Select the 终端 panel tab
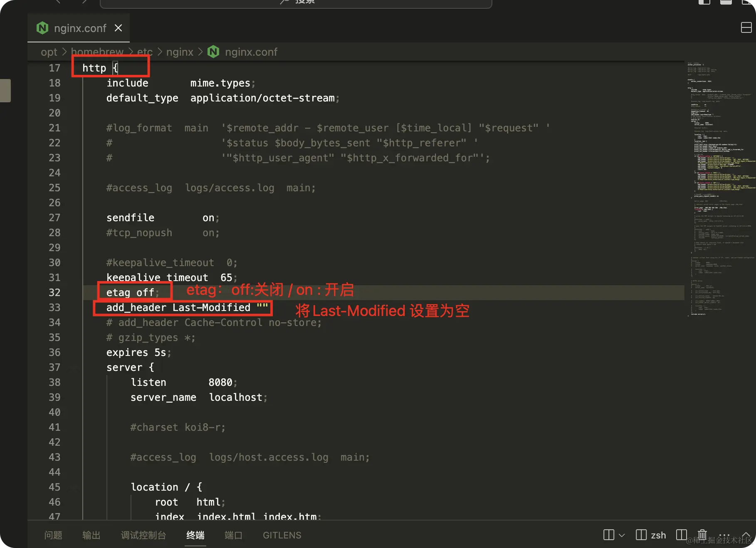 pyautogui.click(x=195, y=535)
